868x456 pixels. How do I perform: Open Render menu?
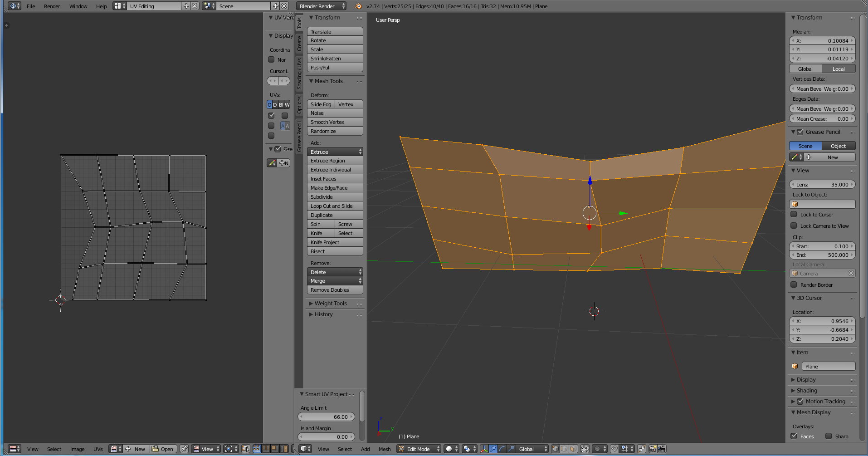(x=52, y=6)
